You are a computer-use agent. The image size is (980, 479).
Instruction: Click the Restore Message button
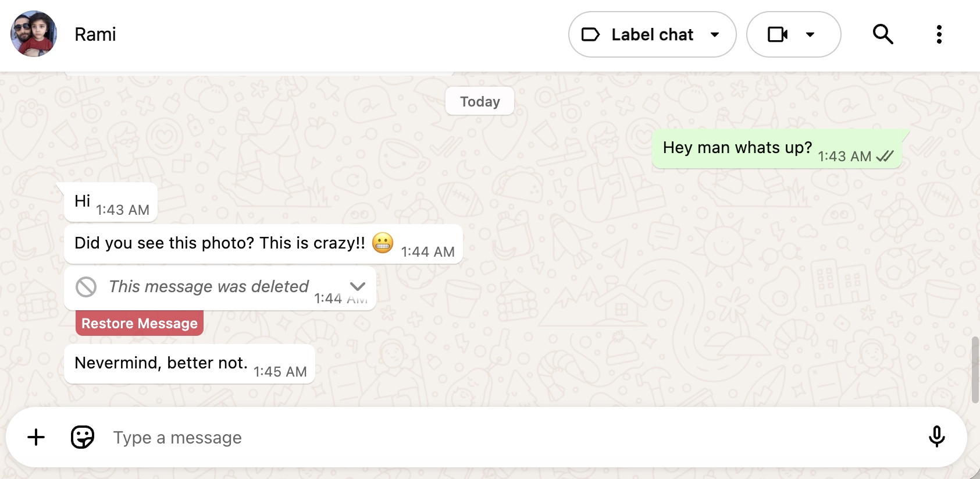pos(140,324)
